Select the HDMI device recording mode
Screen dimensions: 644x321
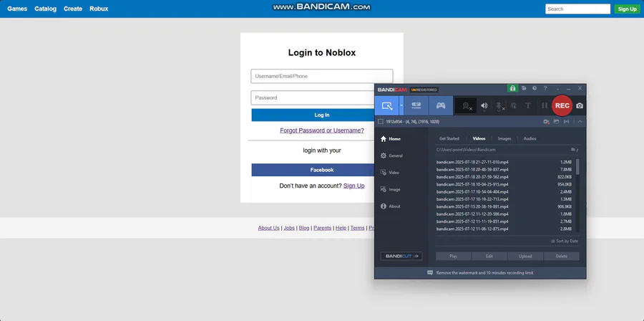pyautogui.click(x=416, y=105)
